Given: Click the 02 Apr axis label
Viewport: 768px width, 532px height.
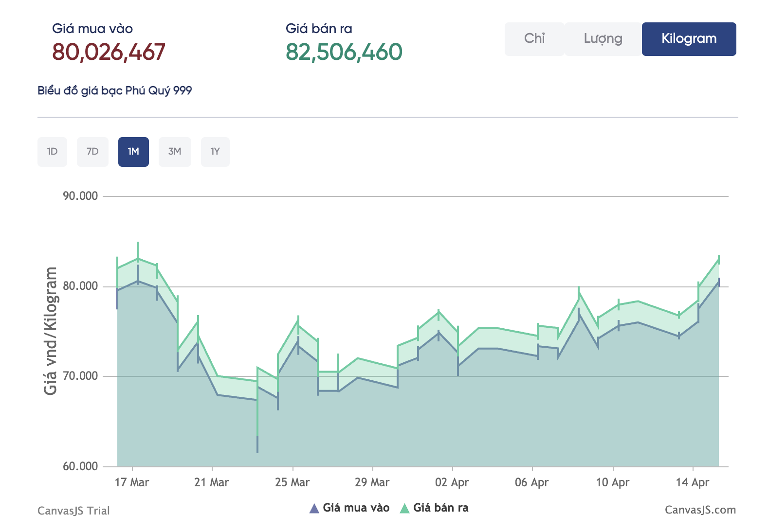Looking at the screenshot, I should click(452, 482).
